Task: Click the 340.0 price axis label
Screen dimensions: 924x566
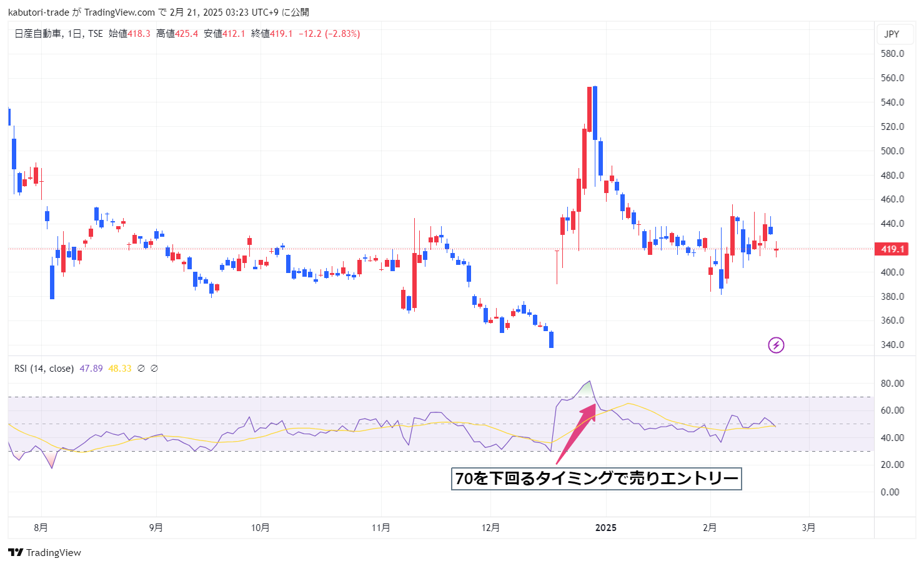Action: coord(892,345)
